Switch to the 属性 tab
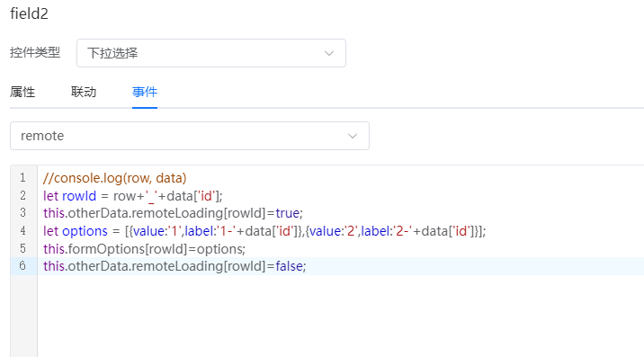The image size is (644, 357). [22, 92]
